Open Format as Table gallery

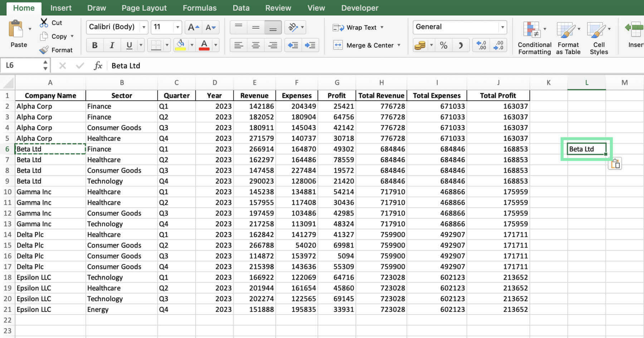[568, 38]
